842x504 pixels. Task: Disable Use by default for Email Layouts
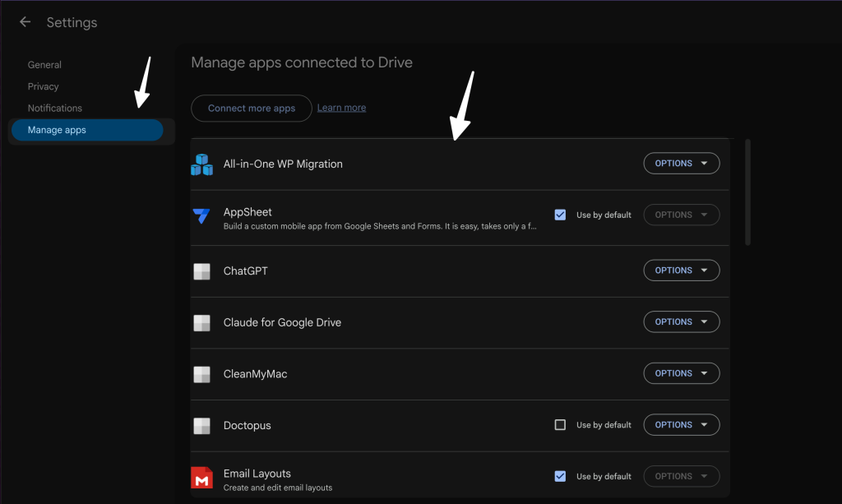[560, 475]
